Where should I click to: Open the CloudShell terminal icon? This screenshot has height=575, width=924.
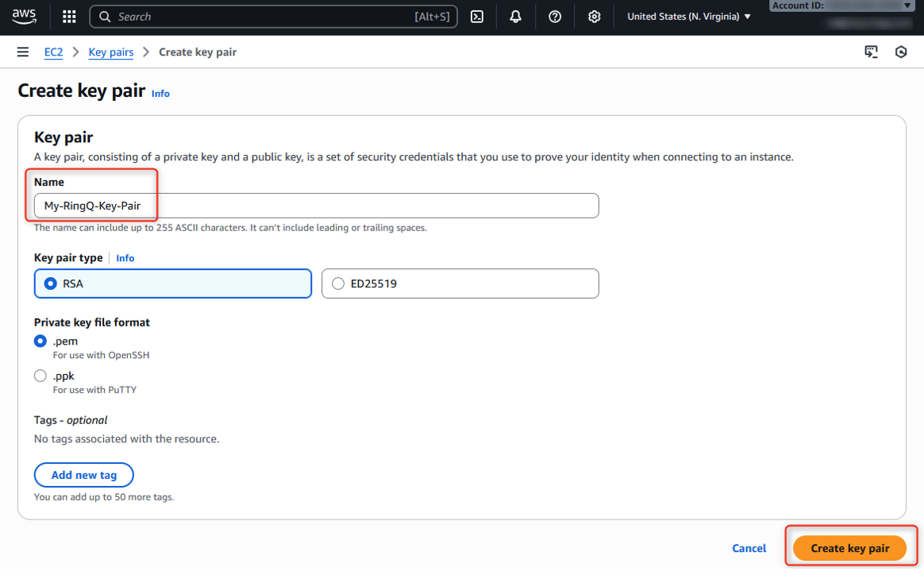point(477,16)
